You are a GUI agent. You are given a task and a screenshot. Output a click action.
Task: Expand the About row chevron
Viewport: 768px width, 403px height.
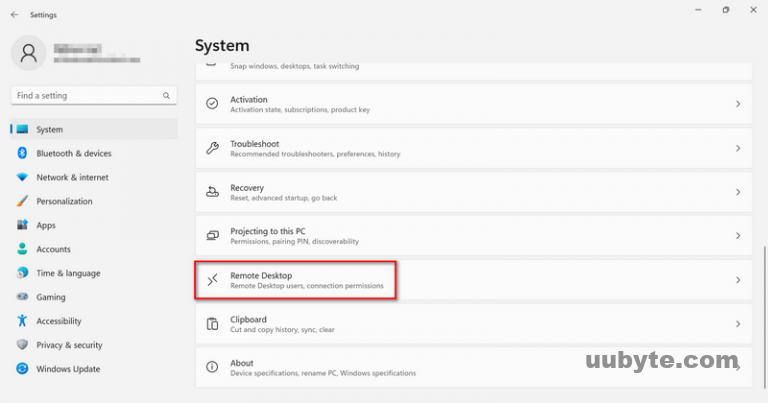(737, 367)
